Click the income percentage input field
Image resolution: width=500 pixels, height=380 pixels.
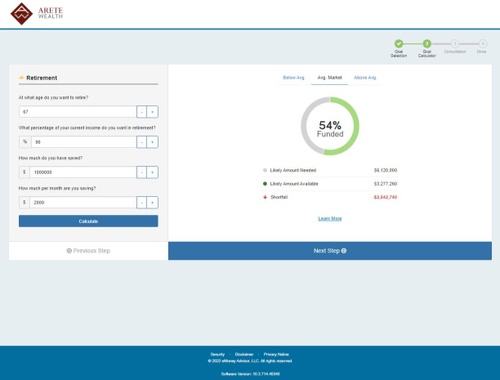click(84, 142)
